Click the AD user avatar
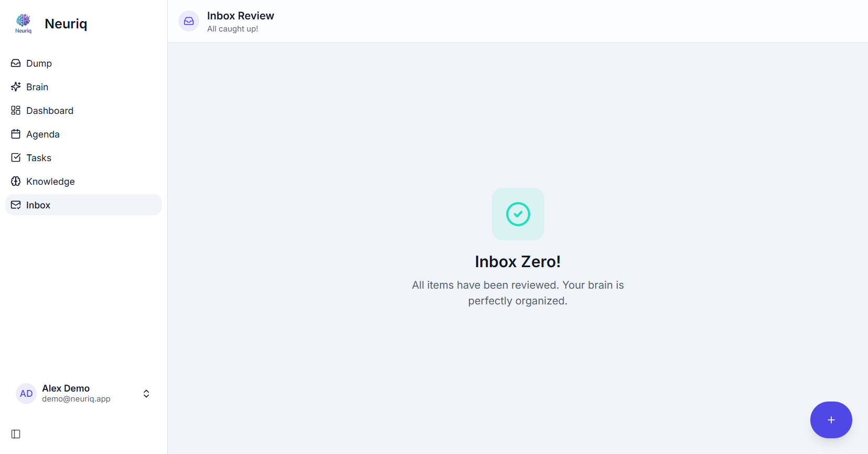Image resolution: width=868 pixels, height=454 pixels. pos(26,394)
